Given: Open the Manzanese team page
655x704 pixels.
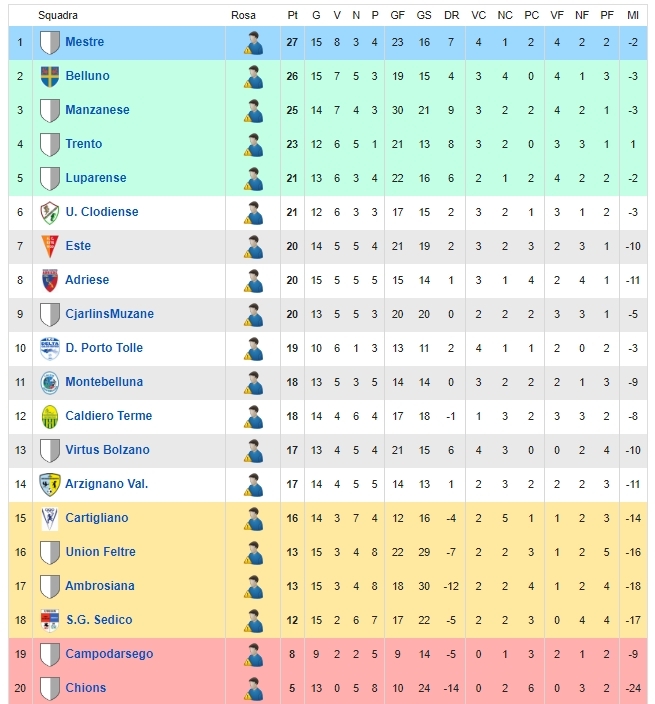Looking at the screenshot, I should (x=97, y=110).
